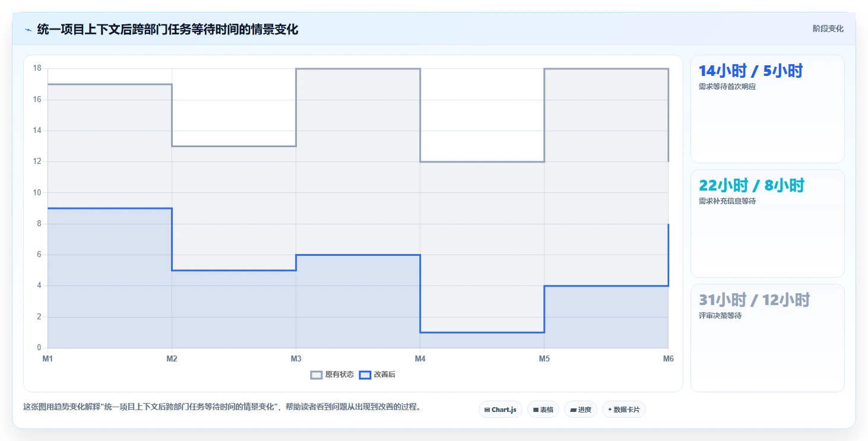This screenshot has height=441, width=868.
Task: Select the Chart.js tag pill
Action: coord(500,410)
